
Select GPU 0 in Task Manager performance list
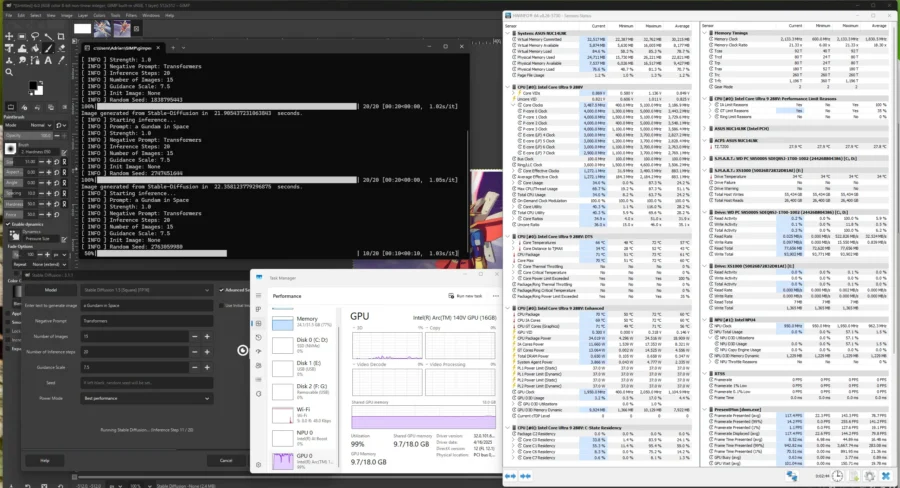click(302, 459)
